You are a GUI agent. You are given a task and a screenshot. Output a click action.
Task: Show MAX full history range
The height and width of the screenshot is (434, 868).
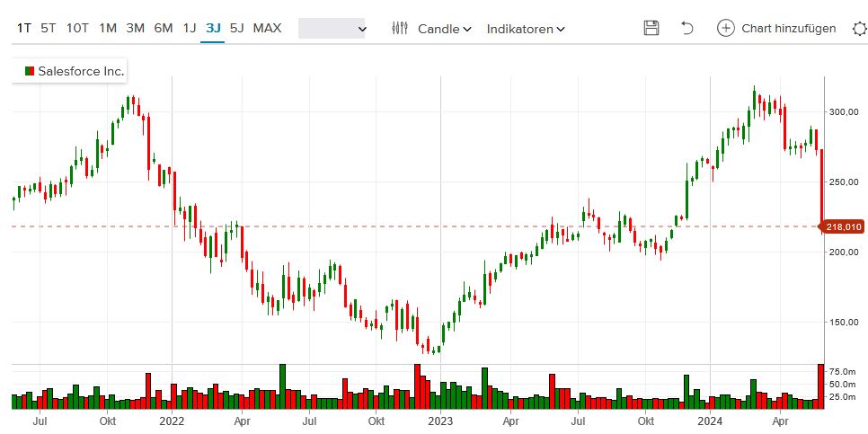point(267,28)
